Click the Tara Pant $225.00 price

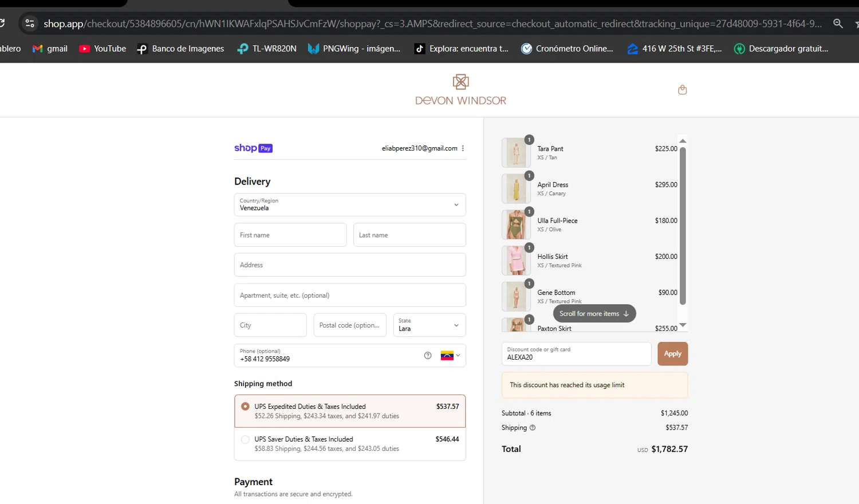pos(666,149)
